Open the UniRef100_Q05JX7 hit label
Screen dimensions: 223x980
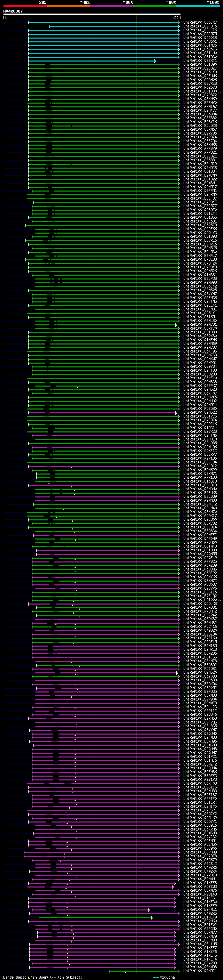(200, 23)
